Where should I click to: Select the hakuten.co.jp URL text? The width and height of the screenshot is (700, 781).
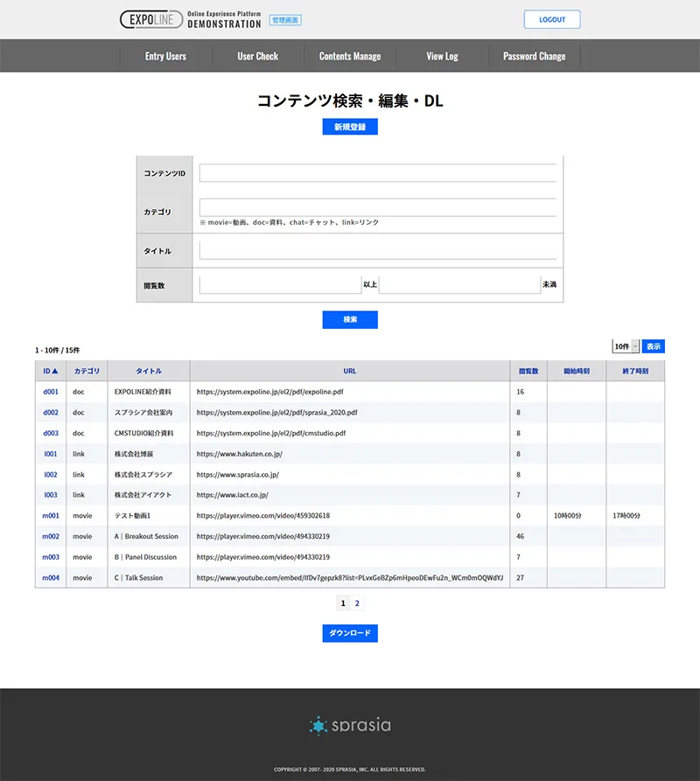[x=240, y=454]
